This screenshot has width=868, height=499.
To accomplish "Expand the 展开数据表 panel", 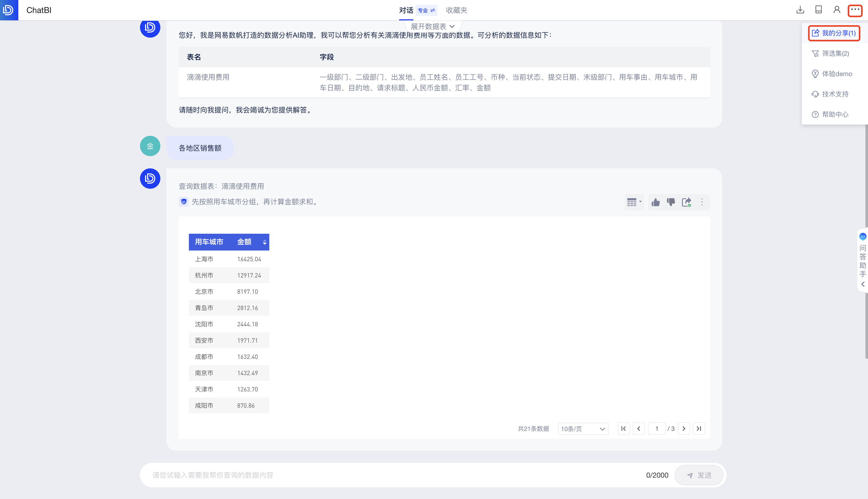I will pos(432,26).
